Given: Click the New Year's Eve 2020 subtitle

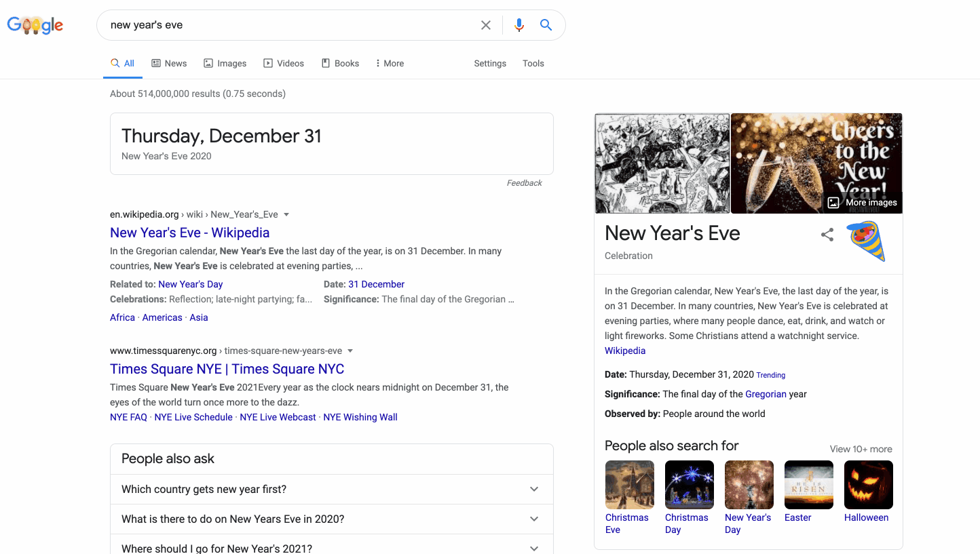Looking at the screenshot, I should click(166, 156).
